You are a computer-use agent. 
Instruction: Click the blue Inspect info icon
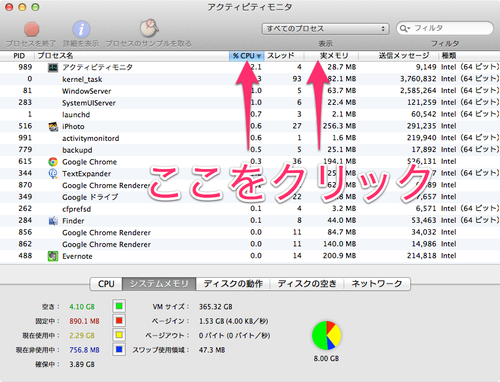click(x=81, y=29)
